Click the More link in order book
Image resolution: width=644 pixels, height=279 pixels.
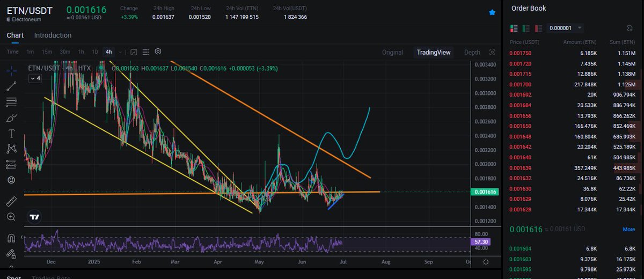pos(629,229)
